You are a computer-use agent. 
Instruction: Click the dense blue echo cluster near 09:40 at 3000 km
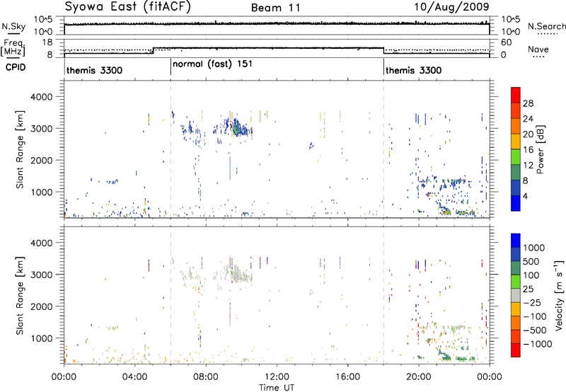237,127
